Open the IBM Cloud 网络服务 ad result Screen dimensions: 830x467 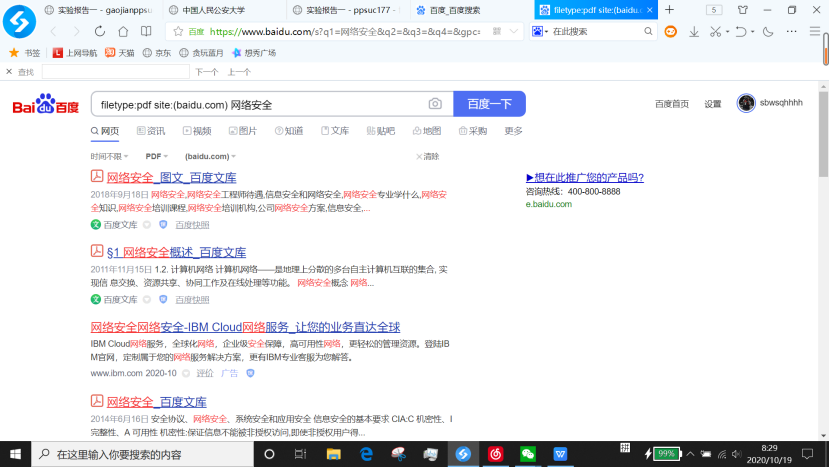[x=245, y=327]
